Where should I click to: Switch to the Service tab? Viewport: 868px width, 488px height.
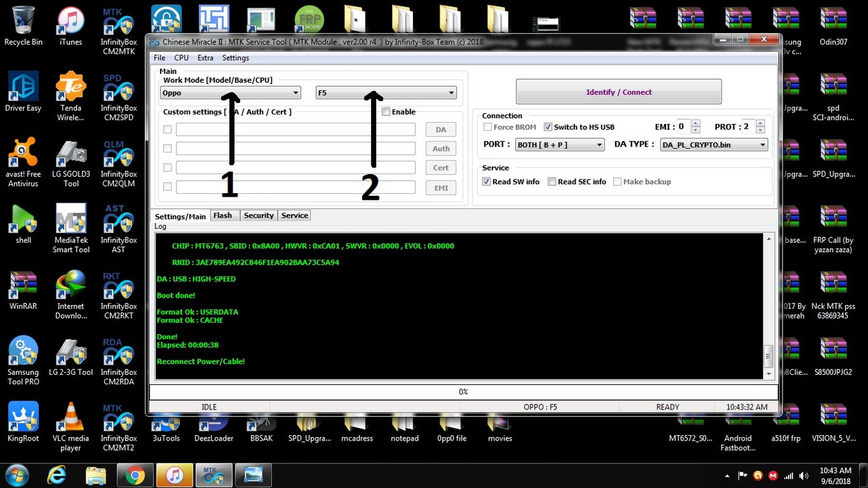pos(294,216)
